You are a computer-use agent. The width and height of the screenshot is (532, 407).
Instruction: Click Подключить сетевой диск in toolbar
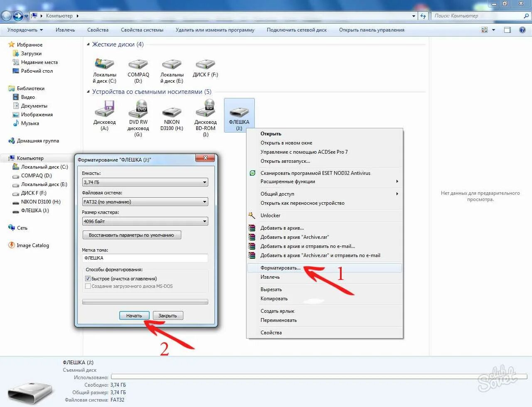297,30
